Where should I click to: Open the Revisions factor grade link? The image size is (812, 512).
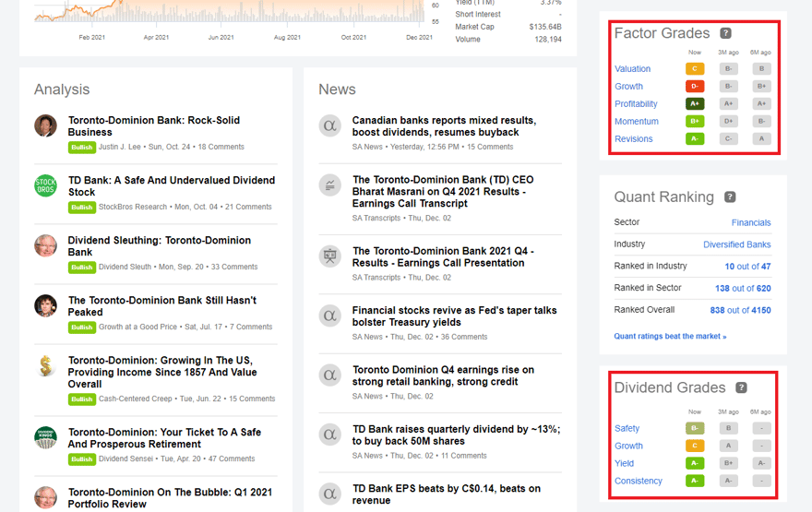pos(633,139)
